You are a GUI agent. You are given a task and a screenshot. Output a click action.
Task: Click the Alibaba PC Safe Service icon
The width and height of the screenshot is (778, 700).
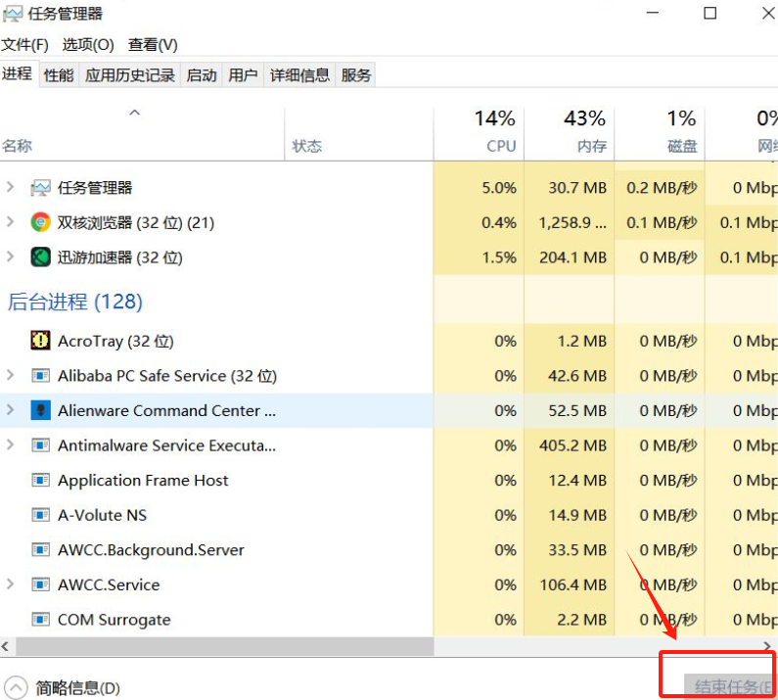coord(40,376)
